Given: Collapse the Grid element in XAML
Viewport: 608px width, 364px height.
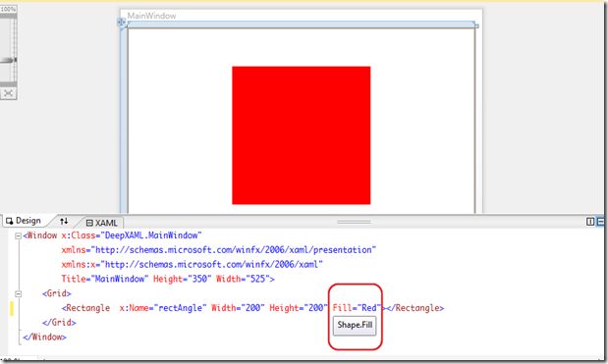Looking at the screenshot, I should point(18,293).
